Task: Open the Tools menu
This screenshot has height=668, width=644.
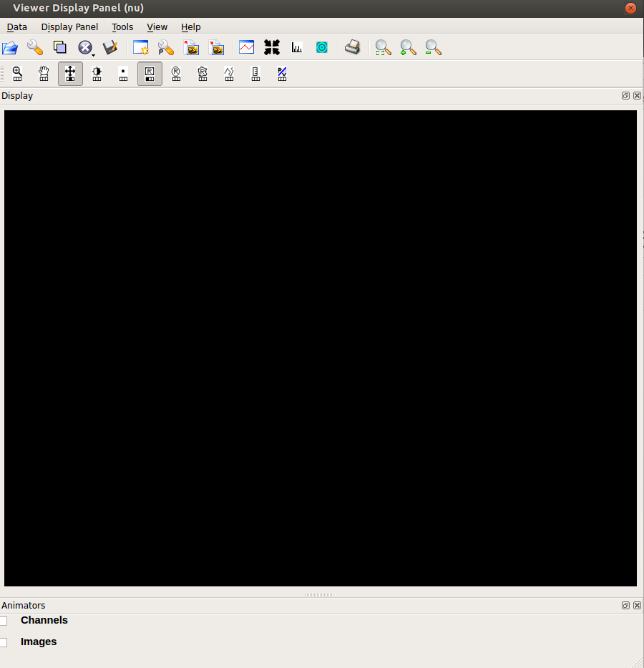Action: pos(122,26)
